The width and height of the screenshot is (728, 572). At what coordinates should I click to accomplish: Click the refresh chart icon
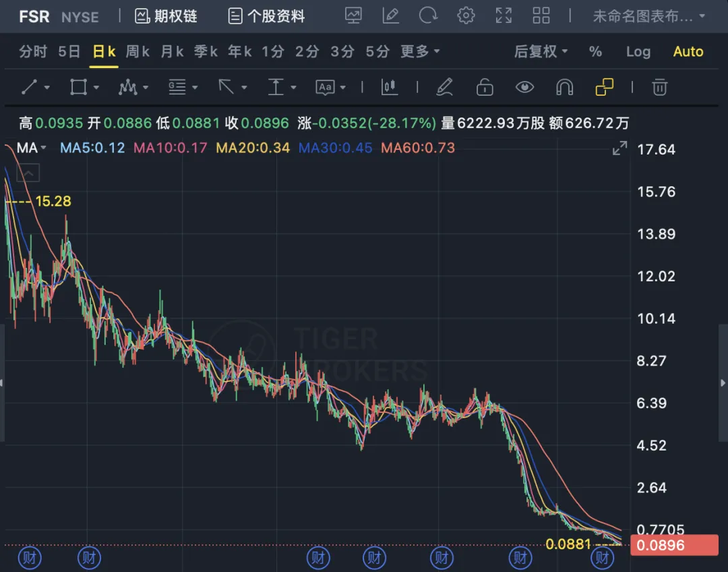pyautogui.click(x=428, y=16)
